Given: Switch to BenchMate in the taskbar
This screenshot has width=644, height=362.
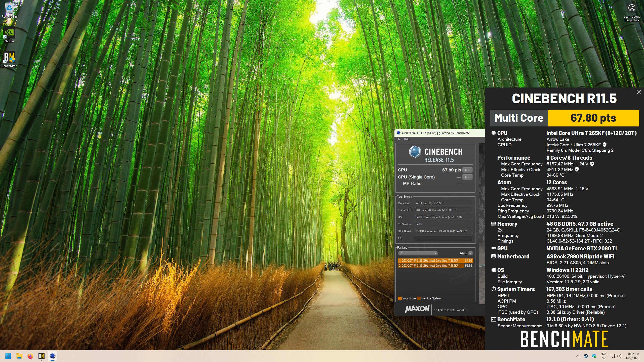Looking at the screenshot, I should 42,356.
